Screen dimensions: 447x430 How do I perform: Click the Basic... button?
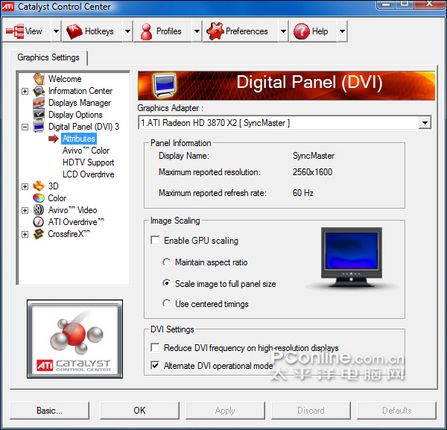tap(49, 410)
